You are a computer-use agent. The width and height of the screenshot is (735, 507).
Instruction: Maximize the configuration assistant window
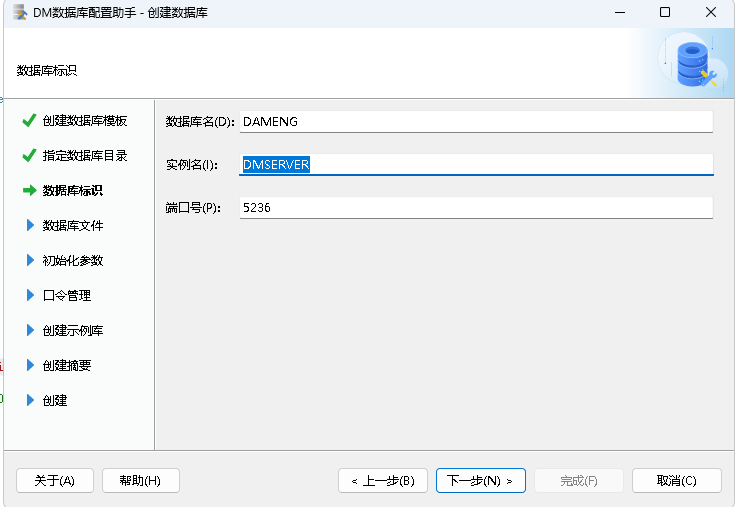click(665, 12)
